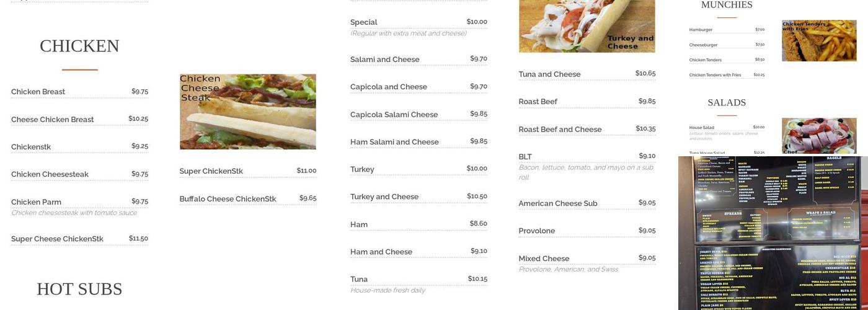
Task: Click the Cheese Chicken Breast item
Action: [x=53, y=120]
